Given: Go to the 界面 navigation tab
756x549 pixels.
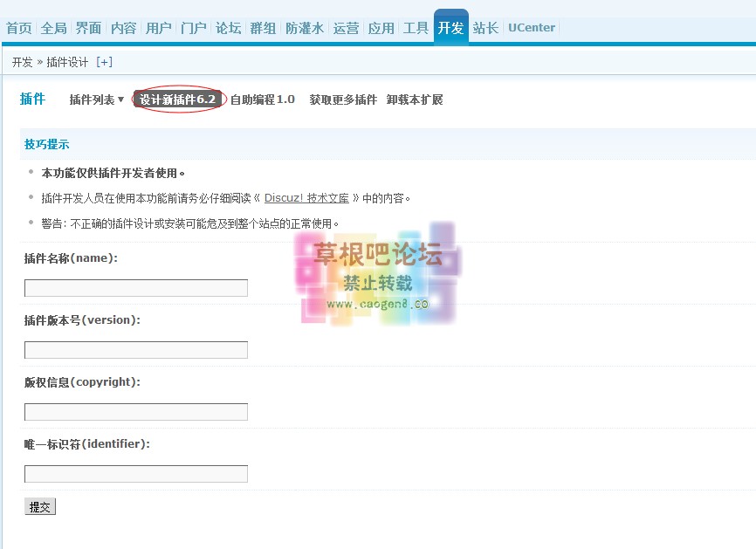Looking at the screenshot, I should (88, 28).
